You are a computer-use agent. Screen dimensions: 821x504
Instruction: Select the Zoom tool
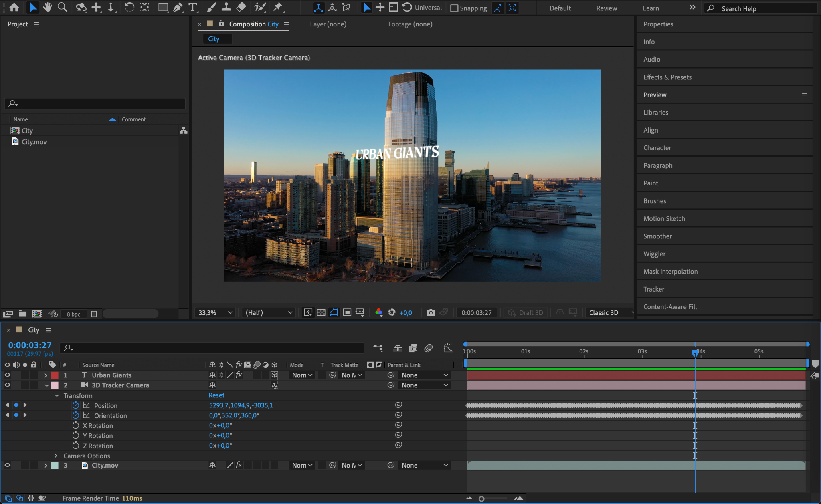click(x=62, y=7)
